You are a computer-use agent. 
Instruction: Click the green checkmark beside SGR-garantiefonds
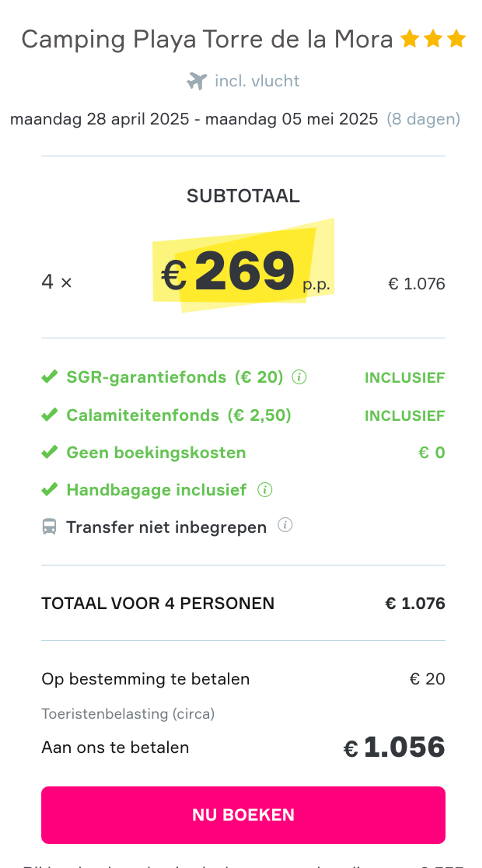pos(49,377)
